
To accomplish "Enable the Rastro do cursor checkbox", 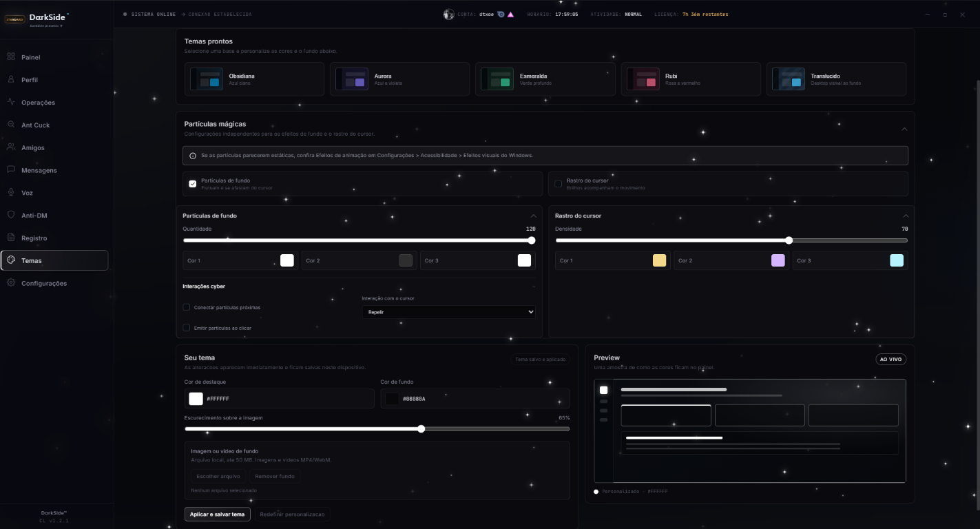I will pyautogui.click(x=559, y=184).
